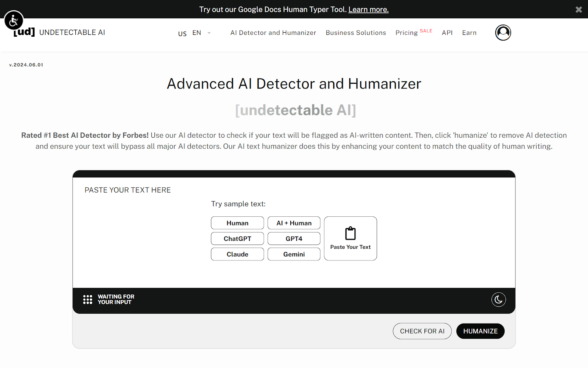Click the clipboard Paste Your Text button
The image size is (588, 368).
coord(350,238)
